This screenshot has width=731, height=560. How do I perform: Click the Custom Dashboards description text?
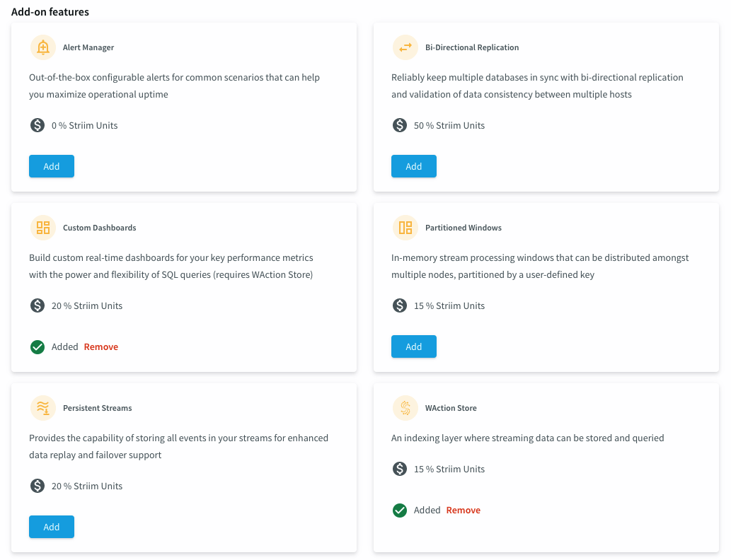click(171, 266)
